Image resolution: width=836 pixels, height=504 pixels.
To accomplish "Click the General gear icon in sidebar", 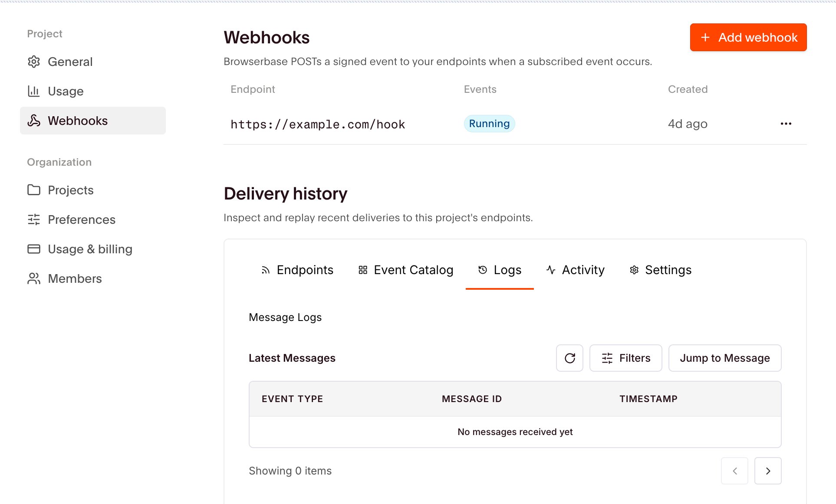I will click(x=34, y=62).
